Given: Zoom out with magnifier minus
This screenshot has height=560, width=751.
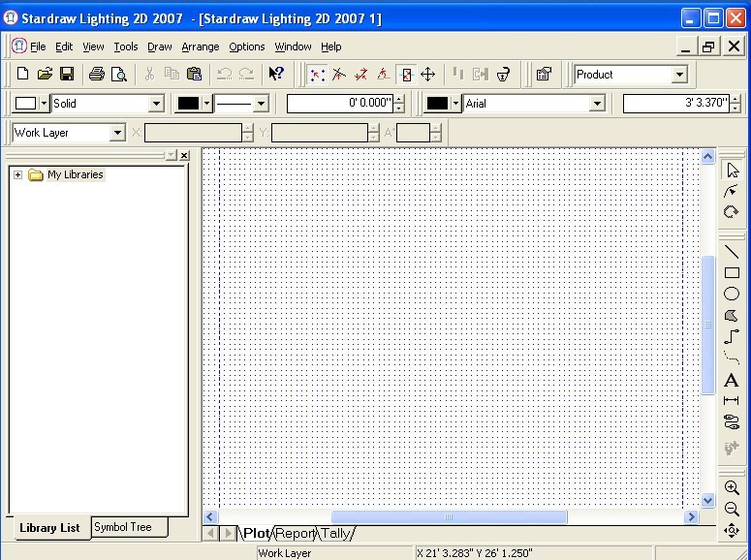Looking at the screenshot, I should [732, 509].
